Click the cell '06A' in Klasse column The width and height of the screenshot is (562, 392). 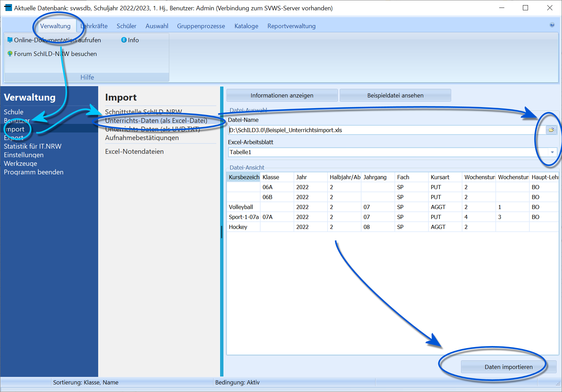pyautogui.click(x=277, y=187)
